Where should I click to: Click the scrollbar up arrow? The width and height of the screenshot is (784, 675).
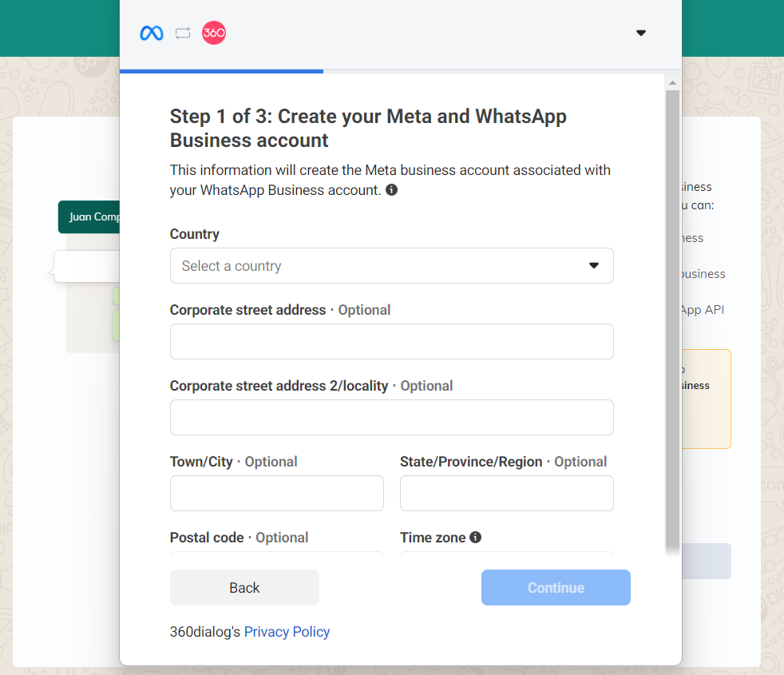click(672, 83)
